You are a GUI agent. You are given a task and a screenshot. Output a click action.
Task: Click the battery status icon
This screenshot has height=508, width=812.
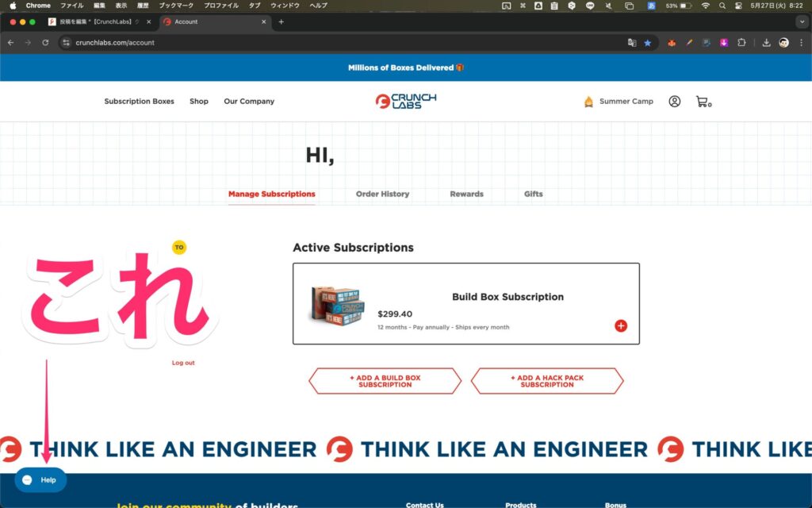pyautogui.click(x=680, y=6)
